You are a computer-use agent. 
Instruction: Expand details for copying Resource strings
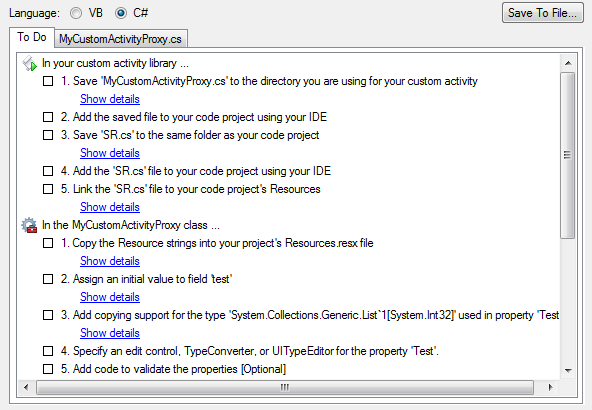click(110, 261)
